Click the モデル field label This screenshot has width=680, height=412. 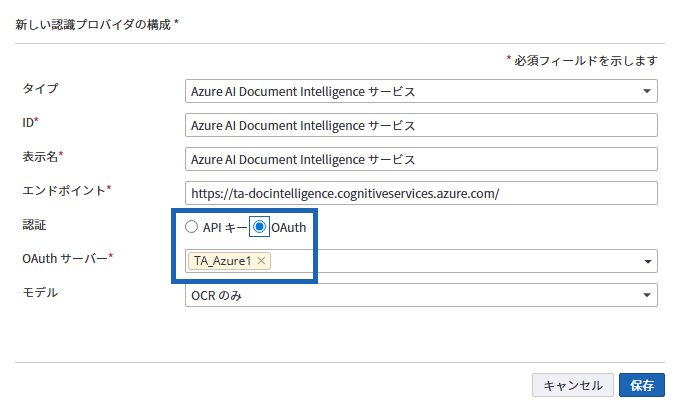40,293
